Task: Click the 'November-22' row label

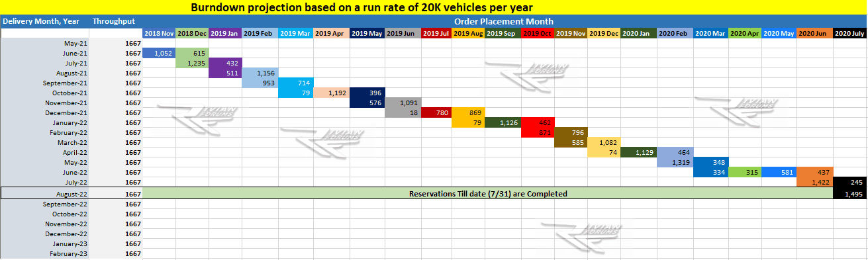Action: (44, 224)
